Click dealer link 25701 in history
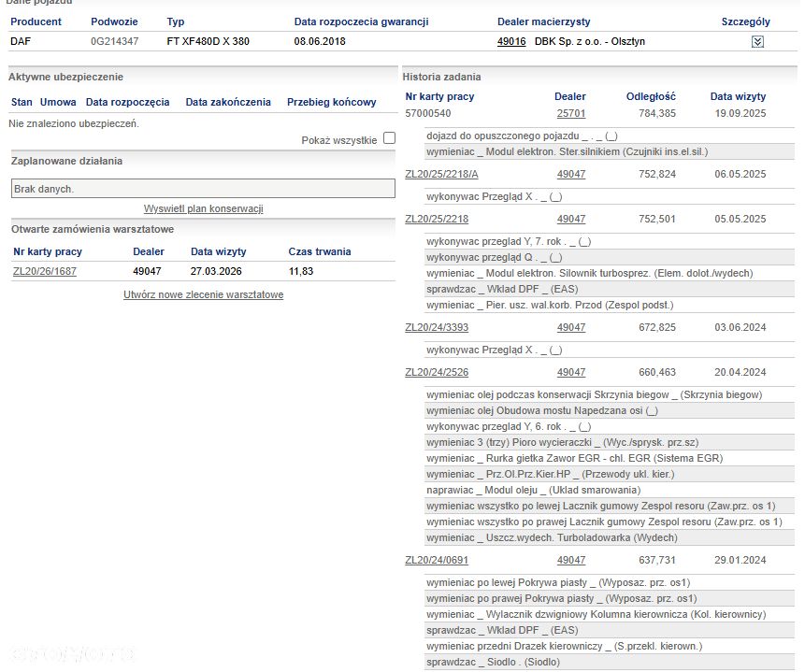The height and width of the screenshot is (672, 805). 571,113
